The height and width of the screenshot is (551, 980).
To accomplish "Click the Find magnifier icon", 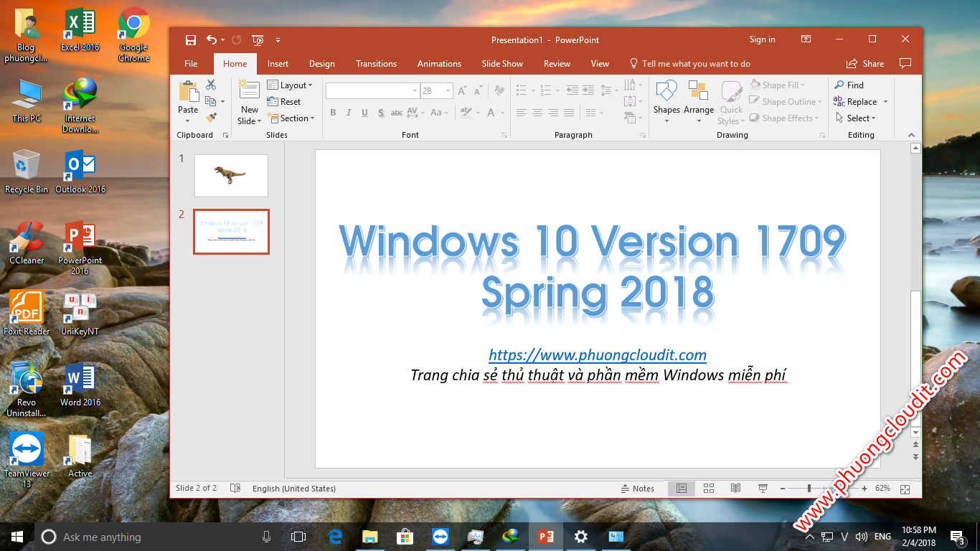I will pyautogui.click(x=839, y=85).
